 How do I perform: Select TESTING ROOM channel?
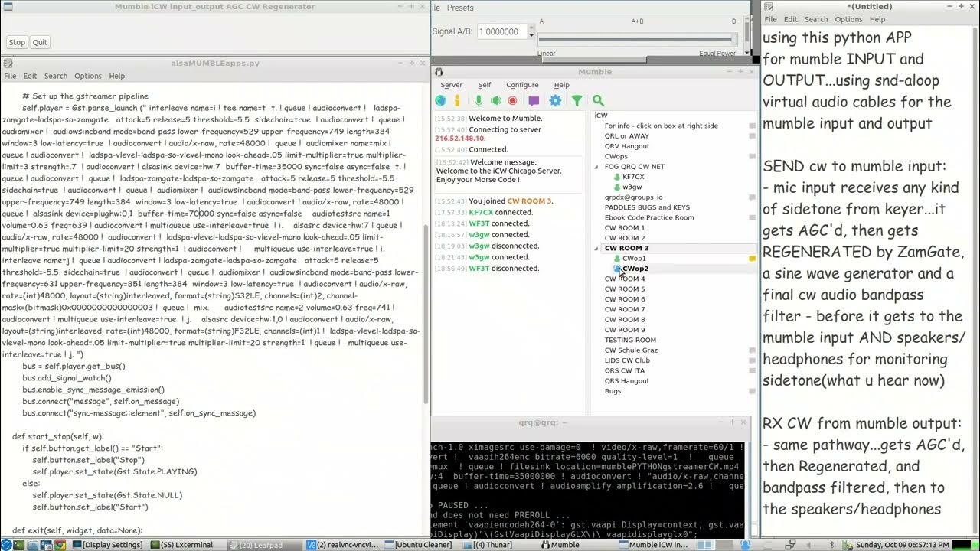point(630,340)
